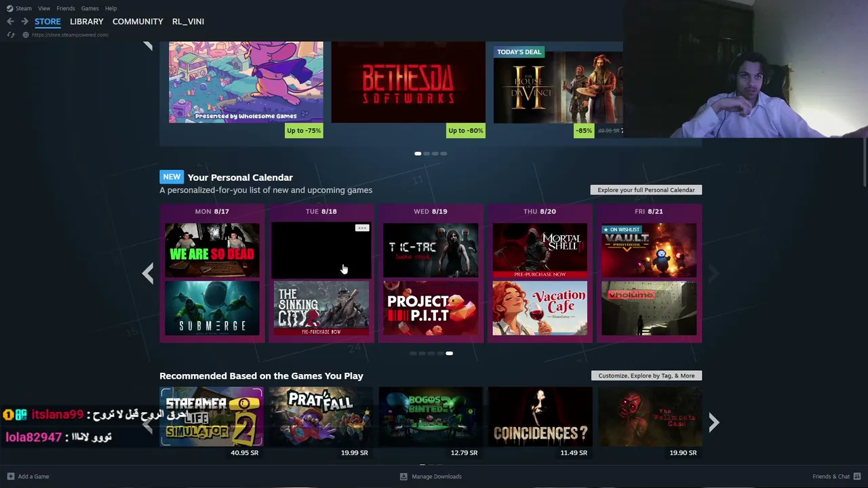Image resolution: width=868 pixels, height=488 pixels.
Task: Click the 11.49 SR price under Coincidences?
Action: coord(574,453)
